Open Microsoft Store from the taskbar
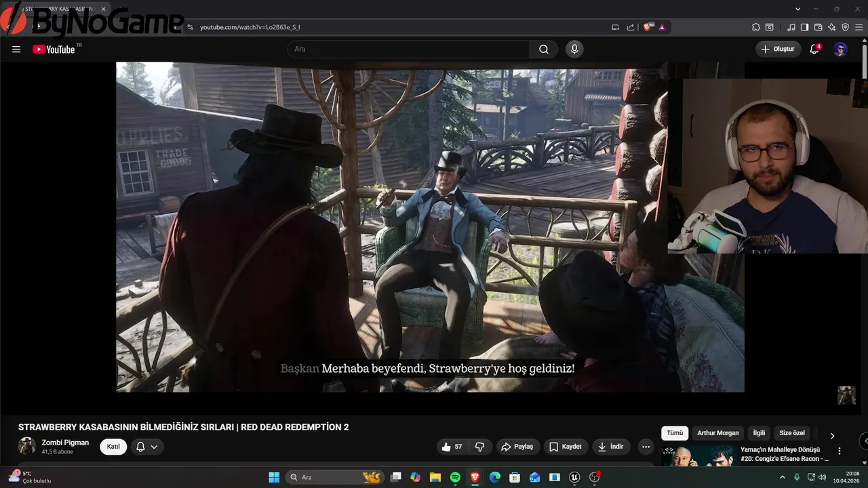Image resolution: width=868 pixels, height=488 pixels. click(x=515, y=477)
